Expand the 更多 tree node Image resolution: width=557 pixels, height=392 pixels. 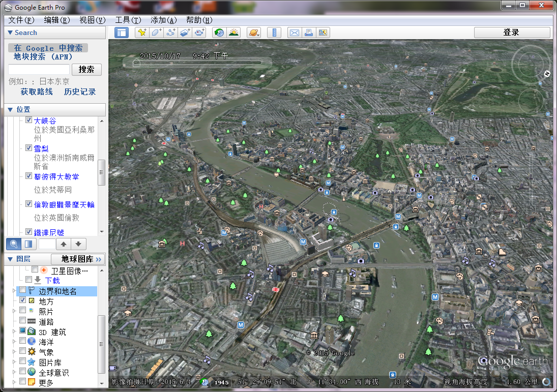[14, 382]
